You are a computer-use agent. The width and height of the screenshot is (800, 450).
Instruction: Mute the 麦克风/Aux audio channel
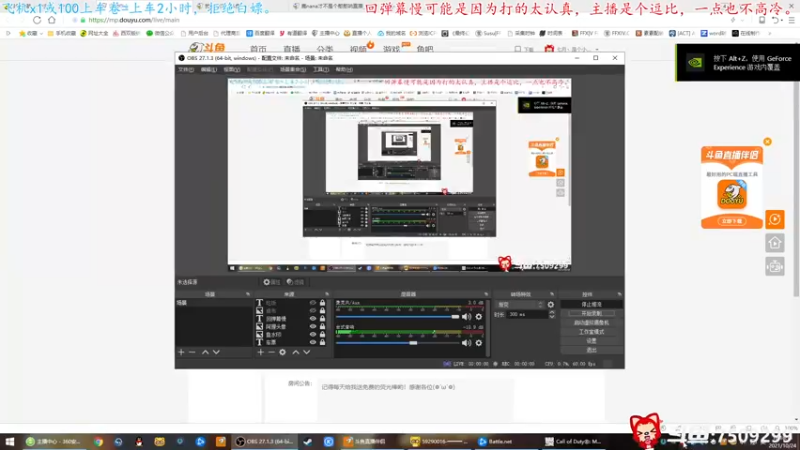(466, 317)
